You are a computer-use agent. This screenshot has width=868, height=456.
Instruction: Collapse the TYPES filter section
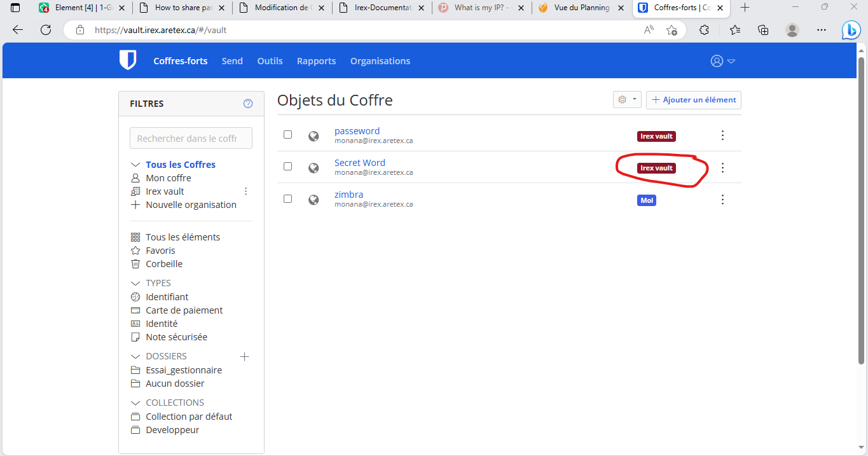point(135,283)
